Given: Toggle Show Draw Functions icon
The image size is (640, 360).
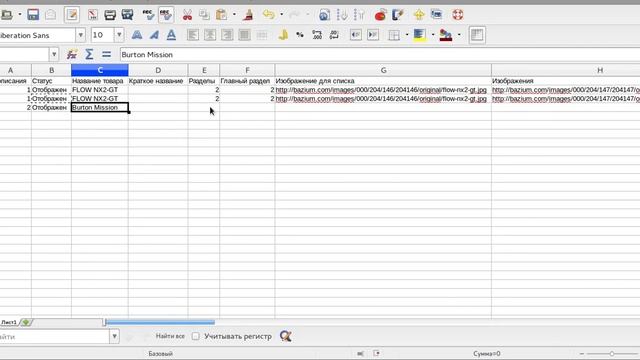Looking at the screenshot, I should tap(398, 15).
